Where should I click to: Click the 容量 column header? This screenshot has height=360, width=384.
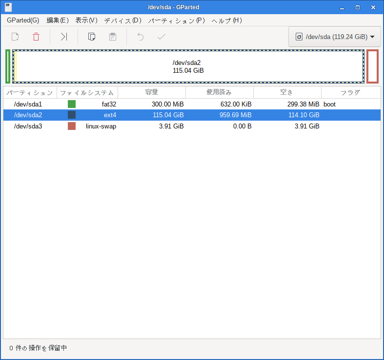tap(152, 92)
